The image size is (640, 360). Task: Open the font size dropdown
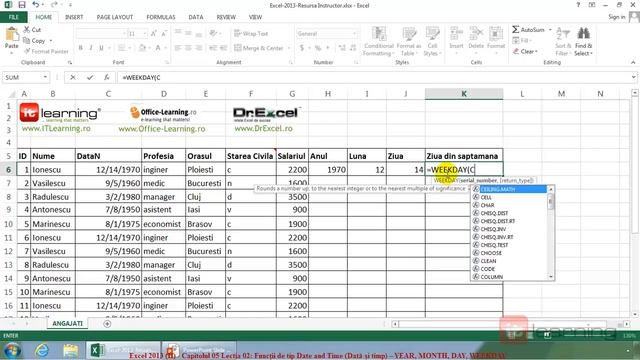144,33
